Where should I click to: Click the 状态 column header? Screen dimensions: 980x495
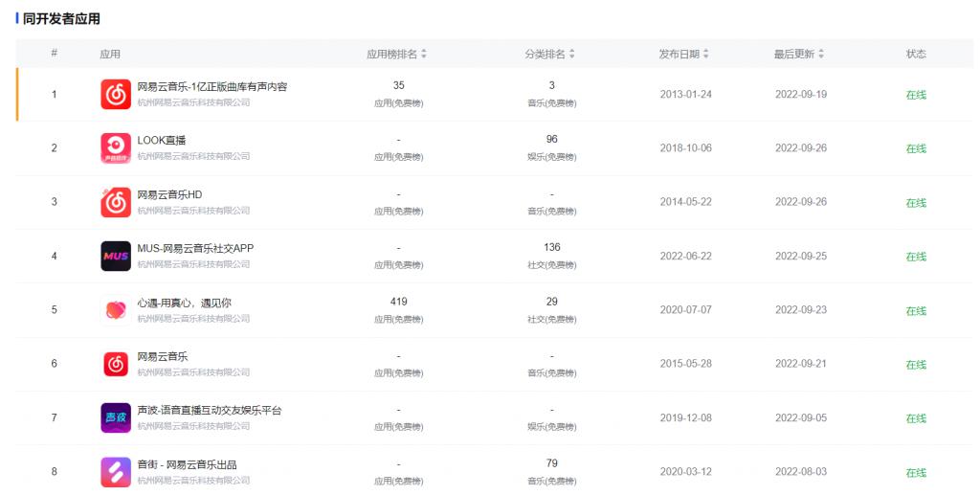tap(916, 55)
